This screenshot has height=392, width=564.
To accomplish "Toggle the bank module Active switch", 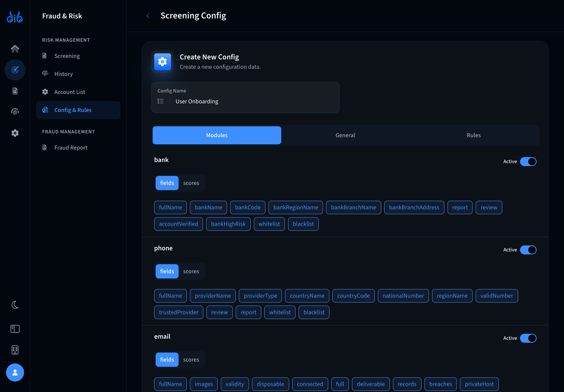I will click(528, 161).
